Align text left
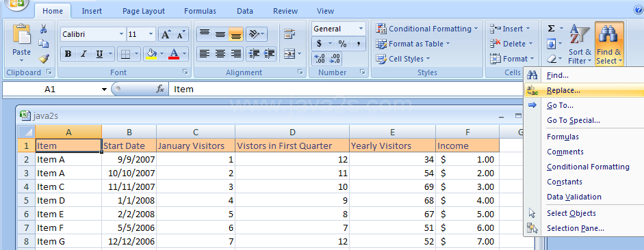The height and width of the screenshot is (250, 644). point(205,54)
